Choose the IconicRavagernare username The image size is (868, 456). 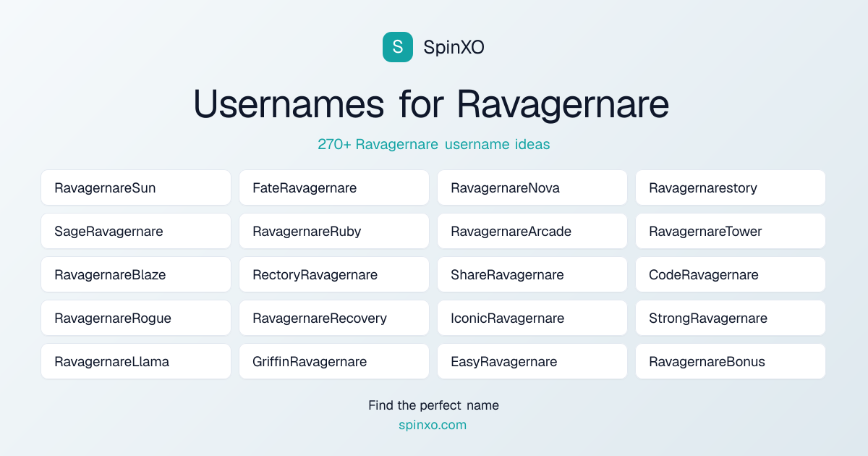coord(532,318)
